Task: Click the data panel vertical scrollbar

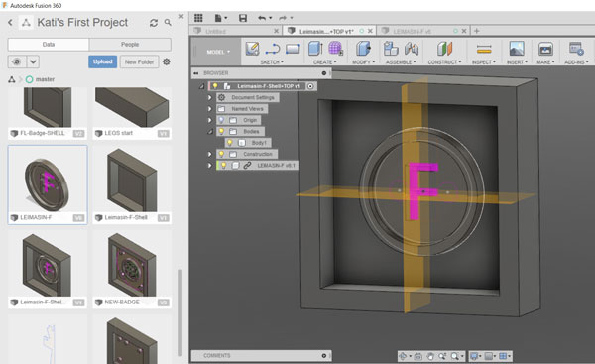Action: (180, 312)
